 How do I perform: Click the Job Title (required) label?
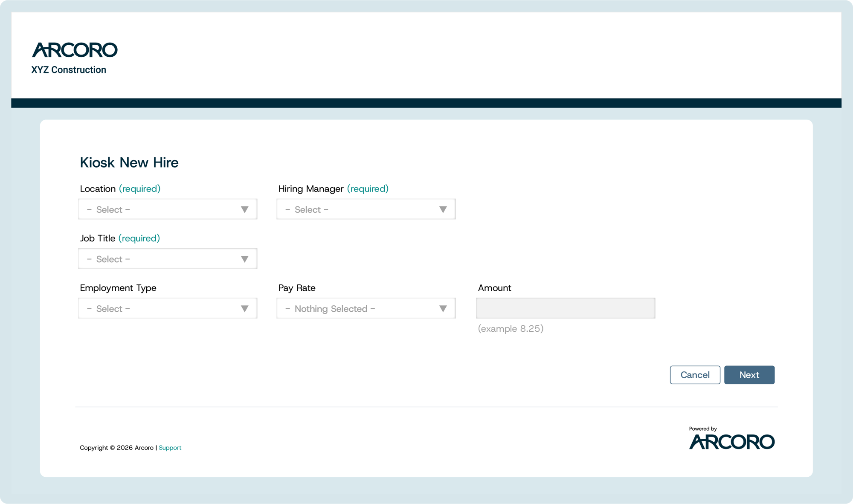[x=120, y=238]
